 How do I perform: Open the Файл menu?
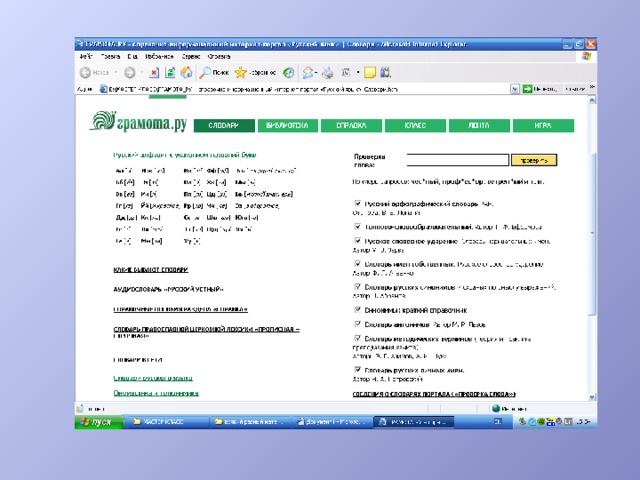pos(86,57)
